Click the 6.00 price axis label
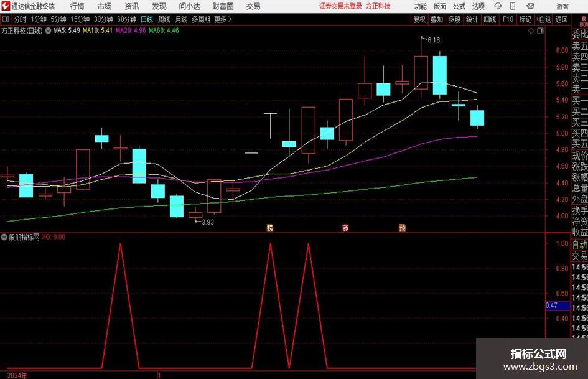588x379 pixels. pyautogui.click(x=562, y=50)
